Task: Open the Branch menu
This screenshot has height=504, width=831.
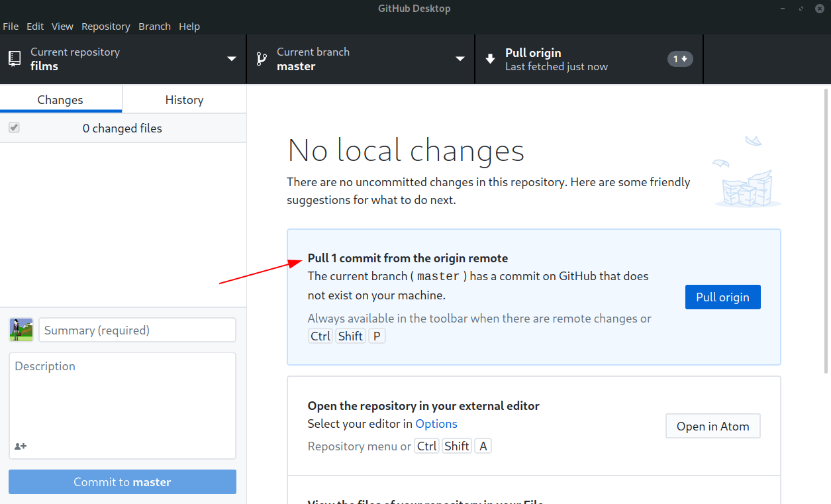Action: (154, 26)
